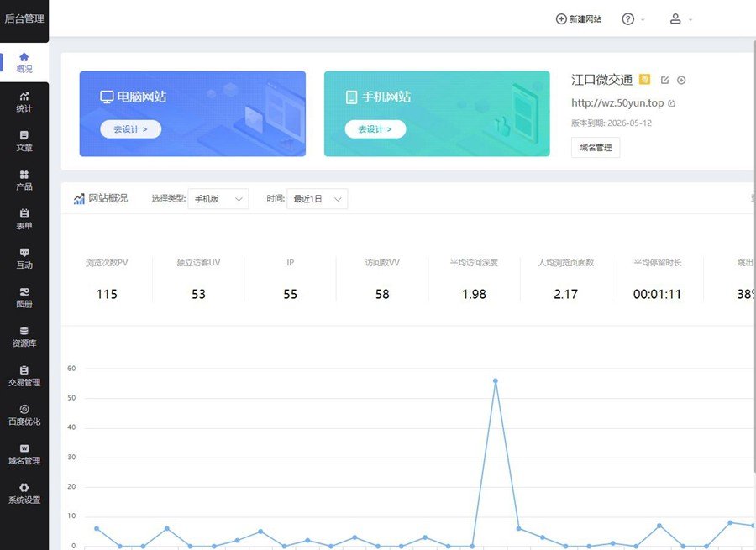Open the 互动 interaction sidebar icon
The width and height of the screenshot is (756, 550).
(24, 252)
